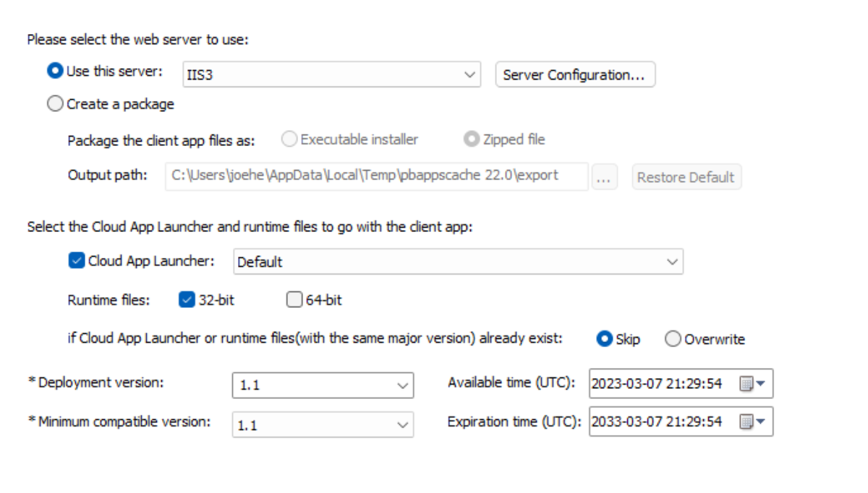The image size is (868, 493).
Task: Expand the Deployment version dropdown
Action: click(403, 386)
